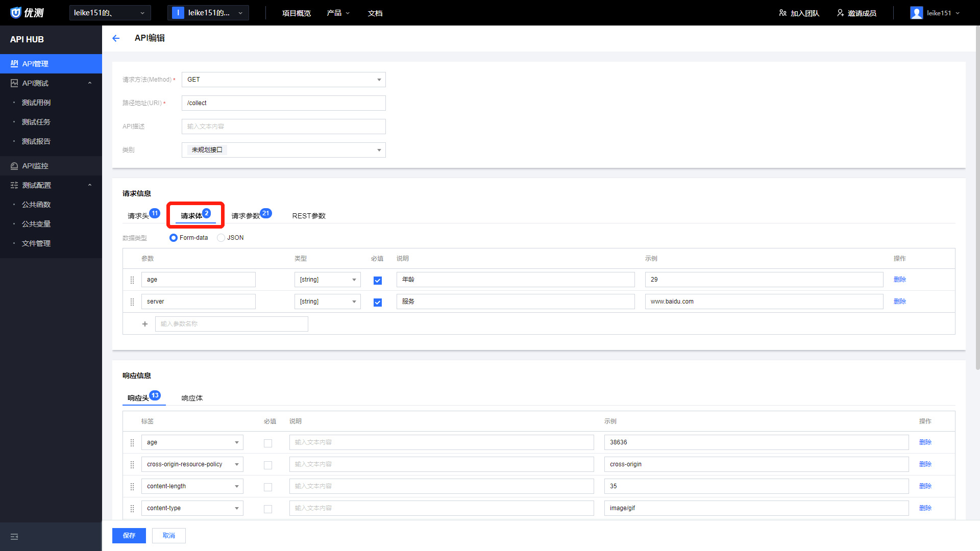
Task: Select the GET request method dropdown
Action: (x=283, y=80)
